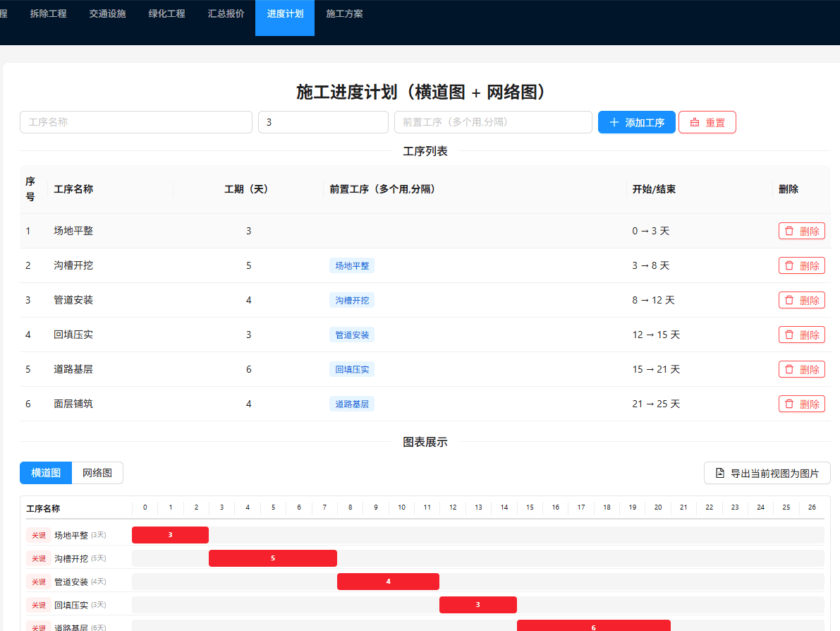Click the 回填压实 predecessor tag in row 5
840x631 pixels.
pos(352,369)
